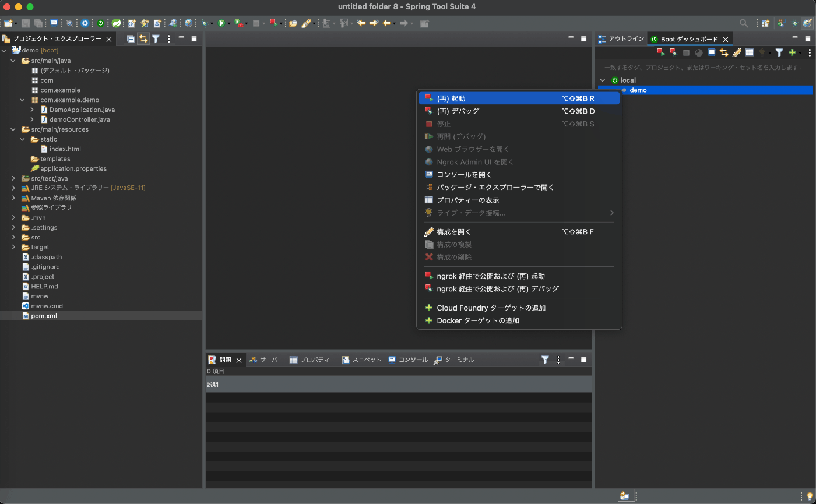The height and width of the screenshot is (504, 816).
Task: Click the filter funnel icon in Project Explorer
Action: (x=156, y=39)
